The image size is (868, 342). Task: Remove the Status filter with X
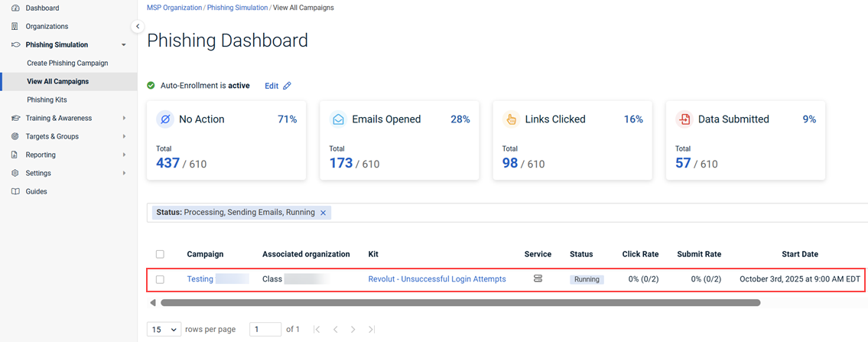(x=323, y=213)
